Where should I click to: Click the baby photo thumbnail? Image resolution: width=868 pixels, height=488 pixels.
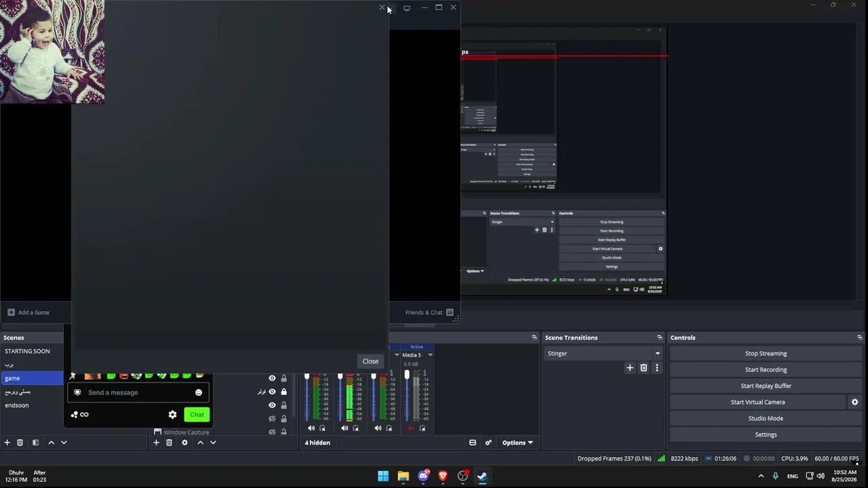pos(52,52)
